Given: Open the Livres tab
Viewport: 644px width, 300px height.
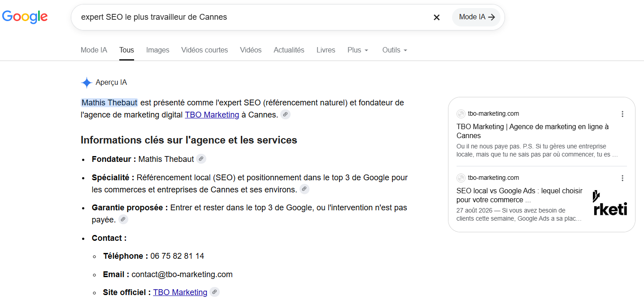Looking at the screenshot, I should 326,50.
